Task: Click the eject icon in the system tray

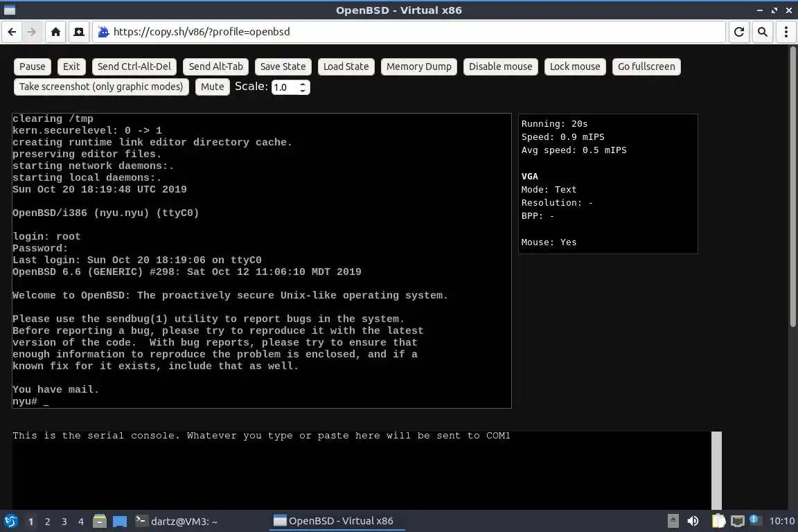Action: (673, 521)
